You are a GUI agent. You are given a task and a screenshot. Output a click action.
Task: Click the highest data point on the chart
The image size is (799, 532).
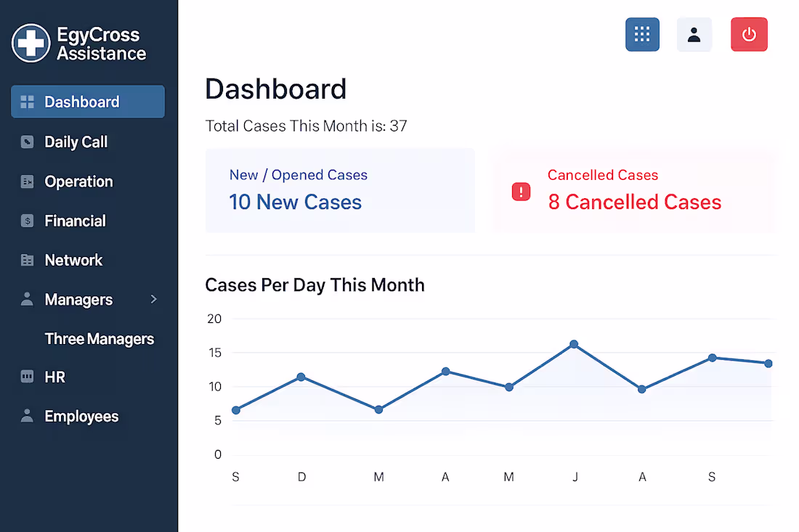[x=575, y=345]
